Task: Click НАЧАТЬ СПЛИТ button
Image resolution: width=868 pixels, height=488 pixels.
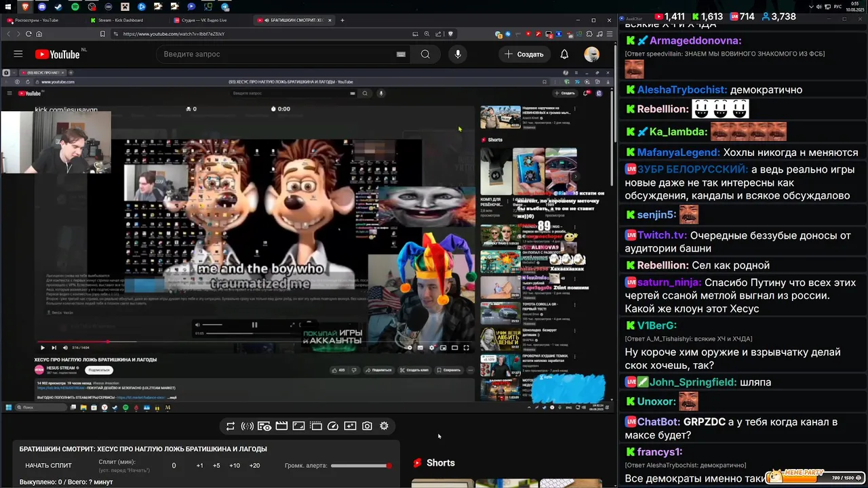Action: pyautogui.click(x=48, y=466)
